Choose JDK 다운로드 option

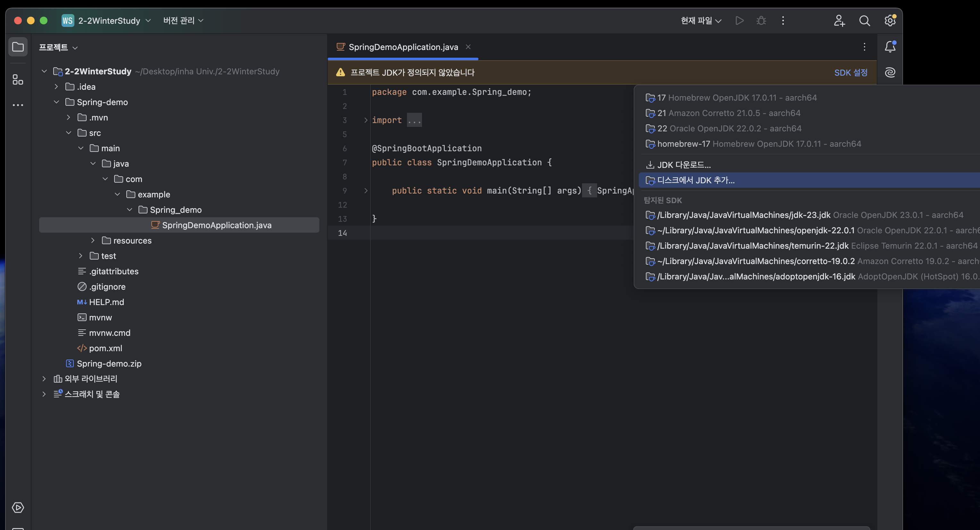coord(683,165)
